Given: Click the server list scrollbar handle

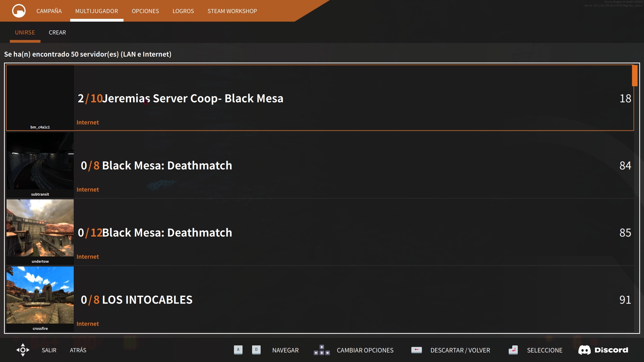Looking at the screenshot, I should (x=635, y=76).
